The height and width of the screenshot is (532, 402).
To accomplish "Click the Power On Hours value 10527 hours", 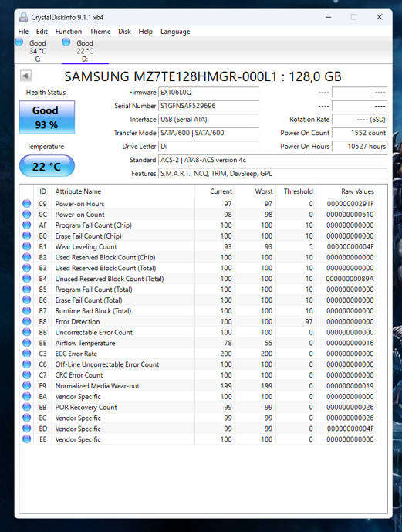I will point(360,147).
